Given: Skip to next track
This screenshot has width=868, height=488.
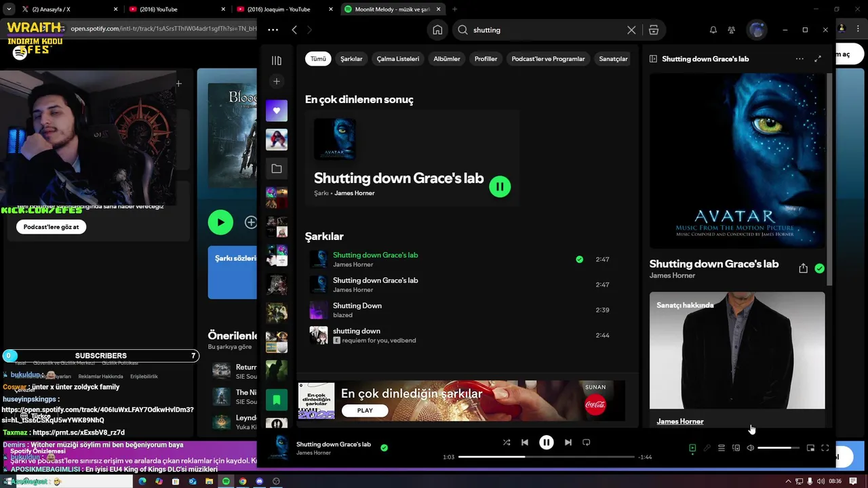Looking at the screenshot, I should [x=568, y=443].
